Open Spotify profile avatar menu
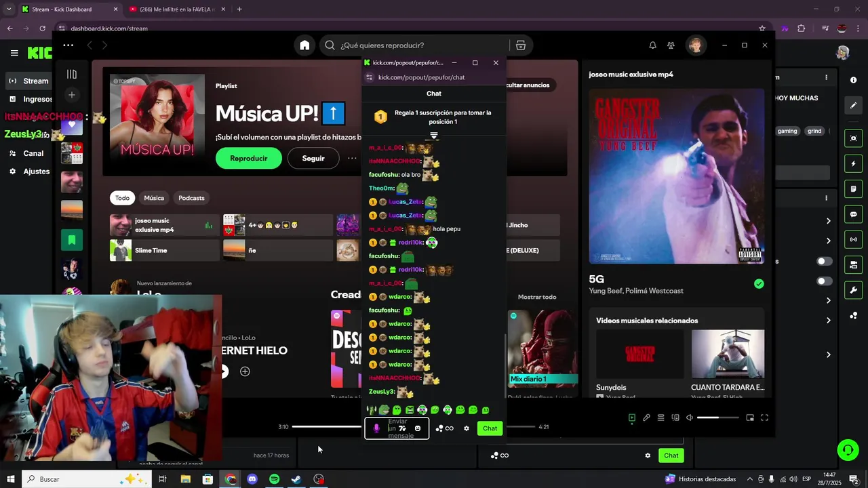Image resolution: width=868 pixels, height=488 pixels. point(695,45)
